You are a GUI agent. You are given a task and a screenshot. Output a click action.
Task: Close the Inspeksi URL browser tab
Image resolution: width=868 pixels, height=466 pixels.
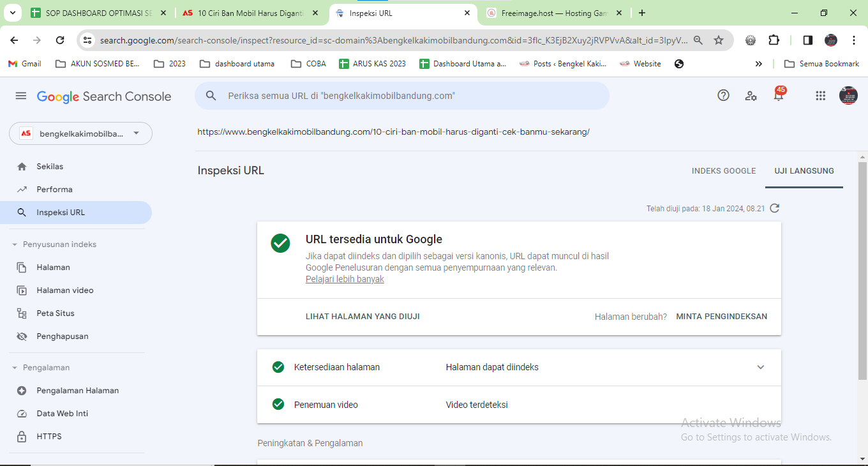(x=467, y=13)
